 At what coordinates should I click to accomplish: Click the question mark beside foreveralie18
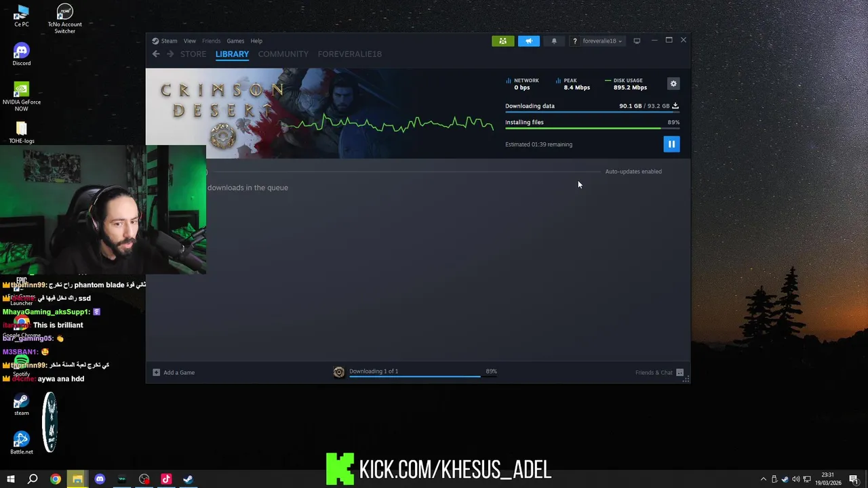pos(574,41)
